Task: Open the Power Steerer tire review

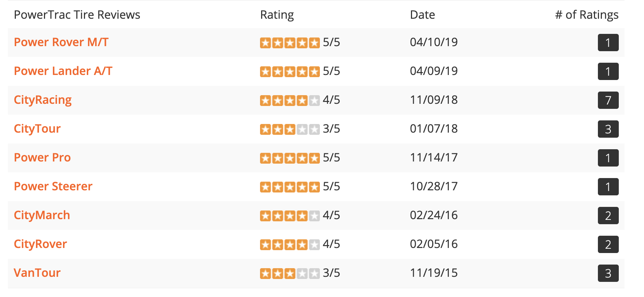Action: [x=53, y=186]
